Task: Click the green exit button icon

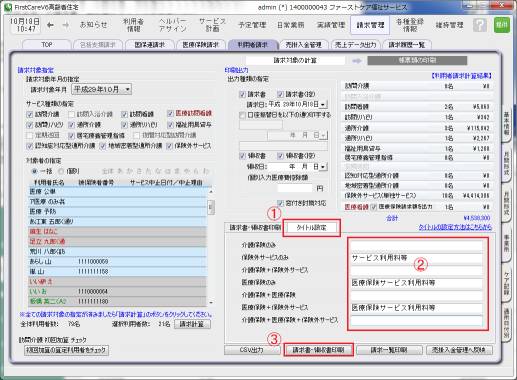Action: point(501,25)
